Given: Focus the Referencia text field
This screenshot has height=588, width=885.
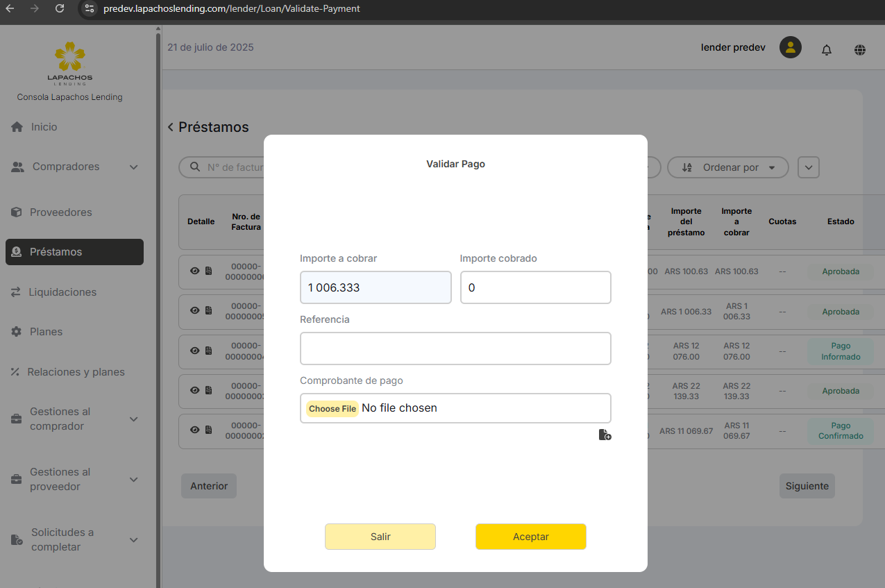Looking at the screenshot, I should [455, 348].
